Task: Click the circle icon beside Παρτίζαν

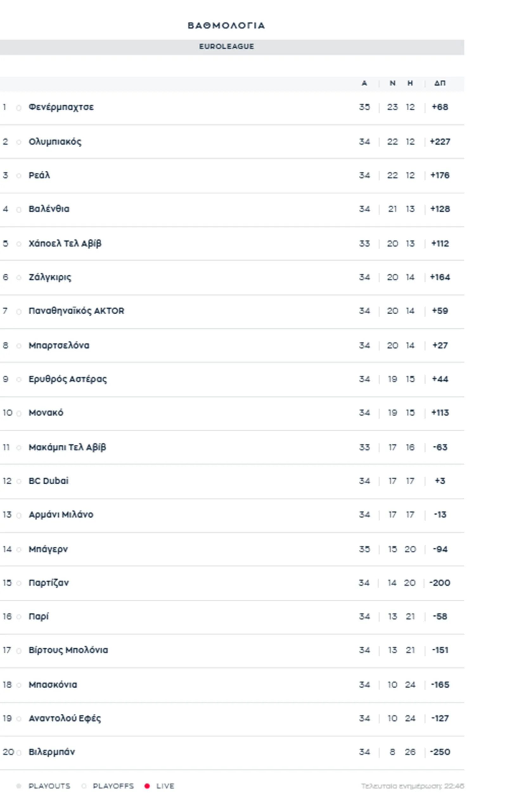Action: [19, 584]
